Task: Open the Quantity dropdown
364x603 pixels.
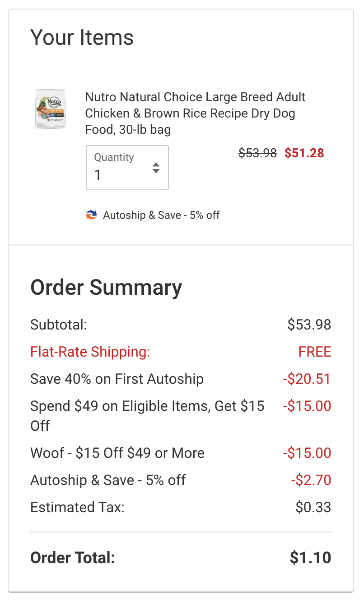Action: [127, 168]
